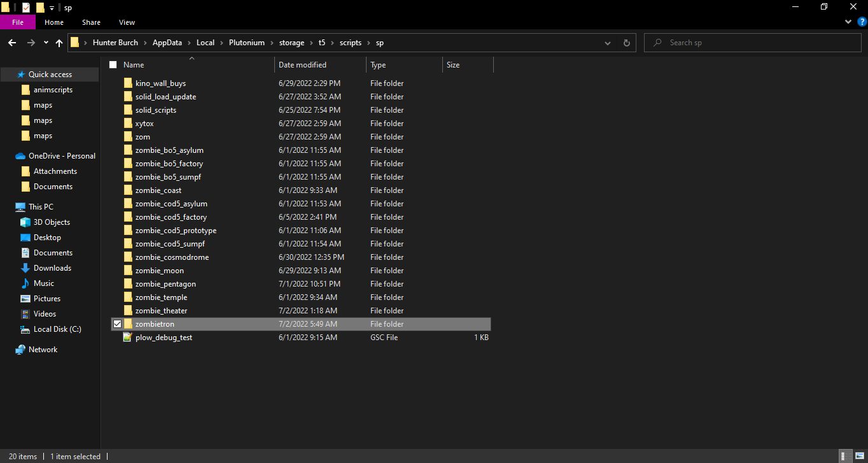Click the Network icon in sidebar
This screenshot has width=868, height=463.
point(20,350)
